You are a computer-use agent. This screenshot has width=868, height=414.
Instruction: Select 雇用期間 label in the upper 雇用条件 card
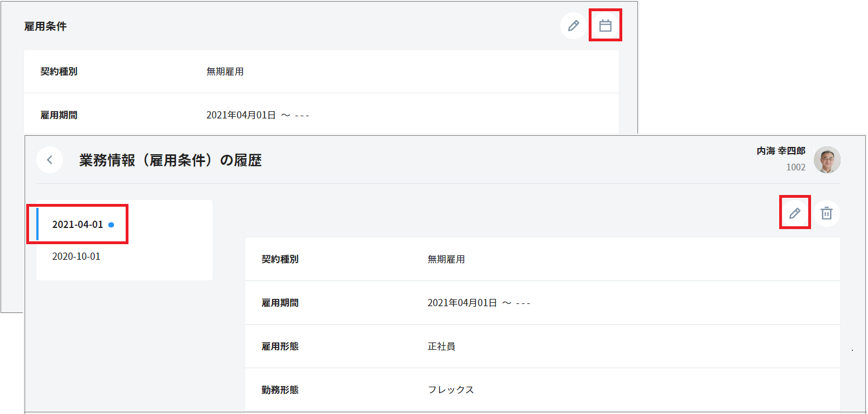59,115
